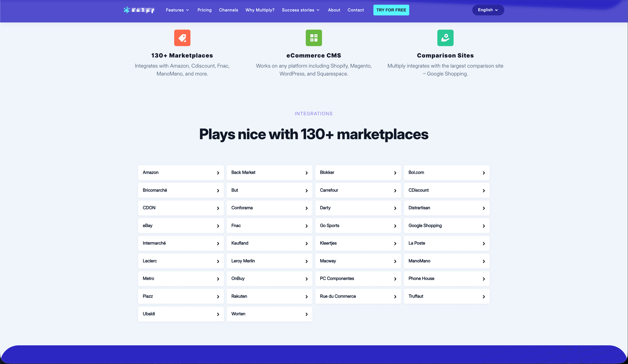
Task: Click the green eCommerce CMS grid icon
Action: tap(314, 38)
